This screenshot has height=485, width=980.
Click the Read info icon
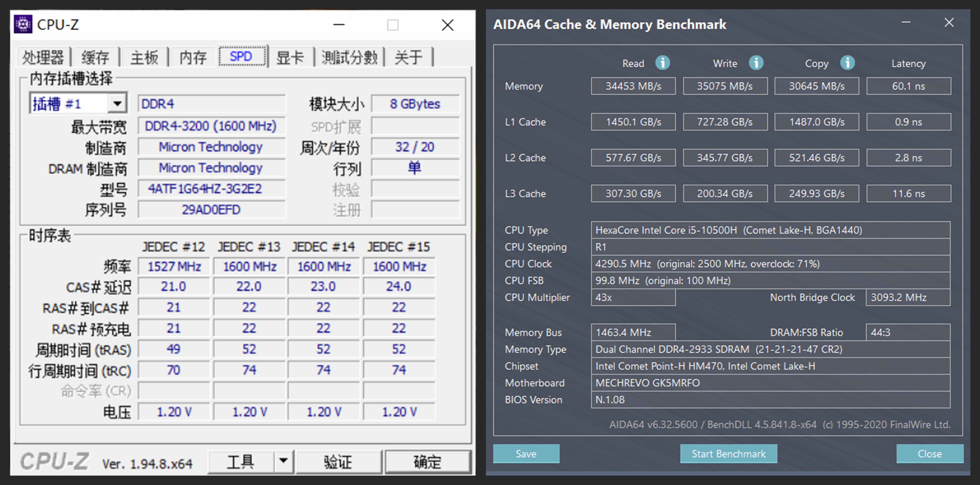(662, 63)
